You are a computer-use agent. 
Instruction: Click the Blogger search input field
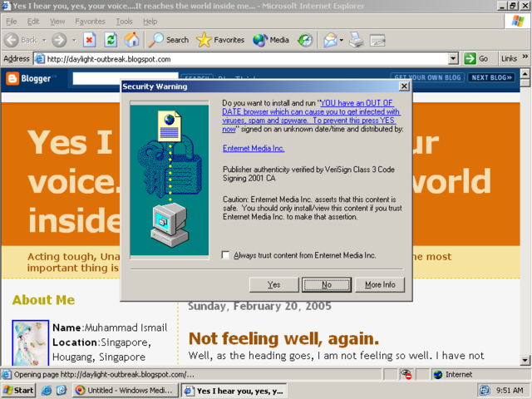125,78
